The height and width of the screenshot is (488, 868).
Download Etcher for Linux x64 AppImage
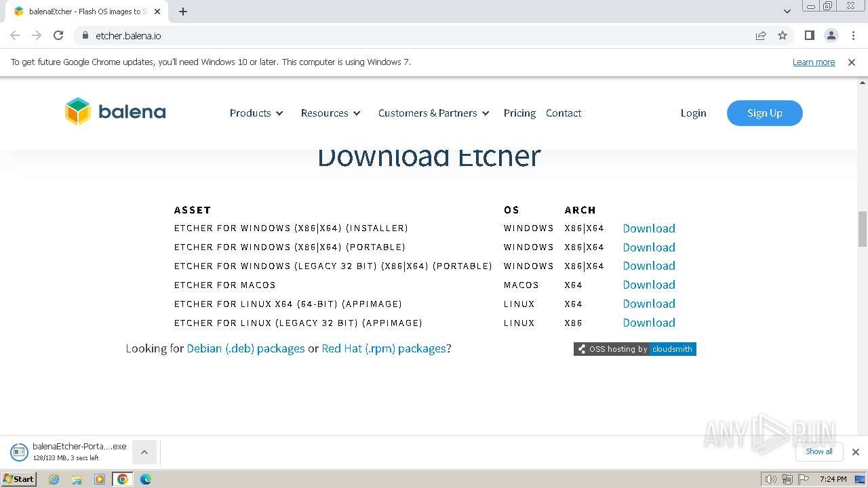tap(649, 304)
